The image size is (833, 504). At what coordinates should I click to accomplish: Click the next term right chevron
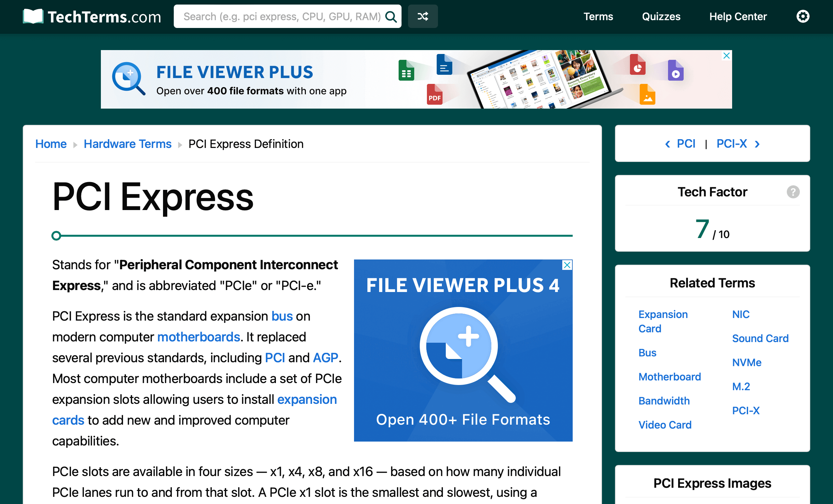[757, 144]
